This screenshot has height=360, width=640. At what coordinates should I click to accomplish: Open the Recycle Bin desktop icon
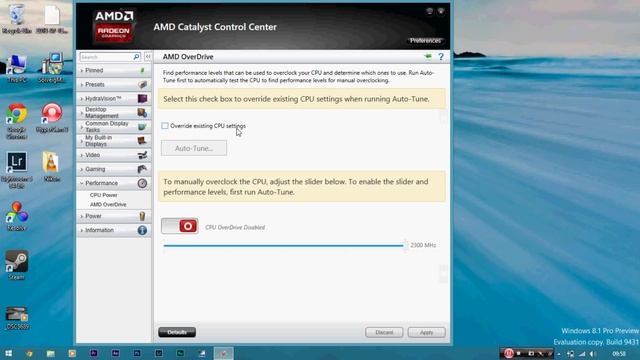tap(17, 18)
